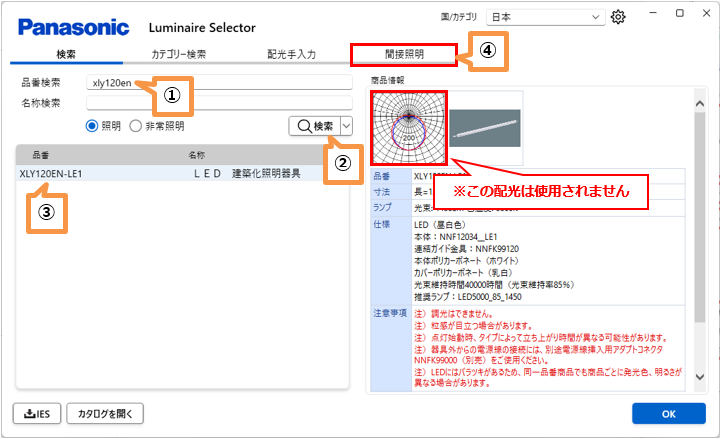This screenshot has height=439, width=721.
Task: Confirm with the OK button
Action: (668, 412)
